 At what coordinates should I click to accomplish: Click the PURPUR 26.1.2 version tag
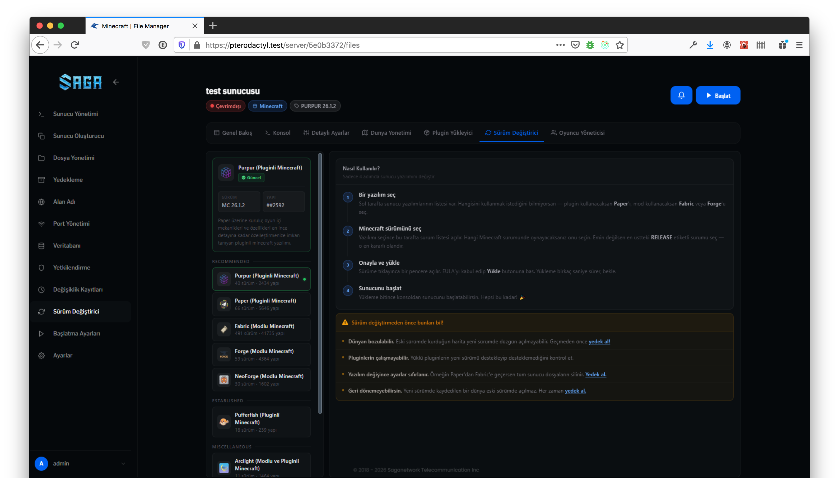pyautogui.click(x=315, y=106)
